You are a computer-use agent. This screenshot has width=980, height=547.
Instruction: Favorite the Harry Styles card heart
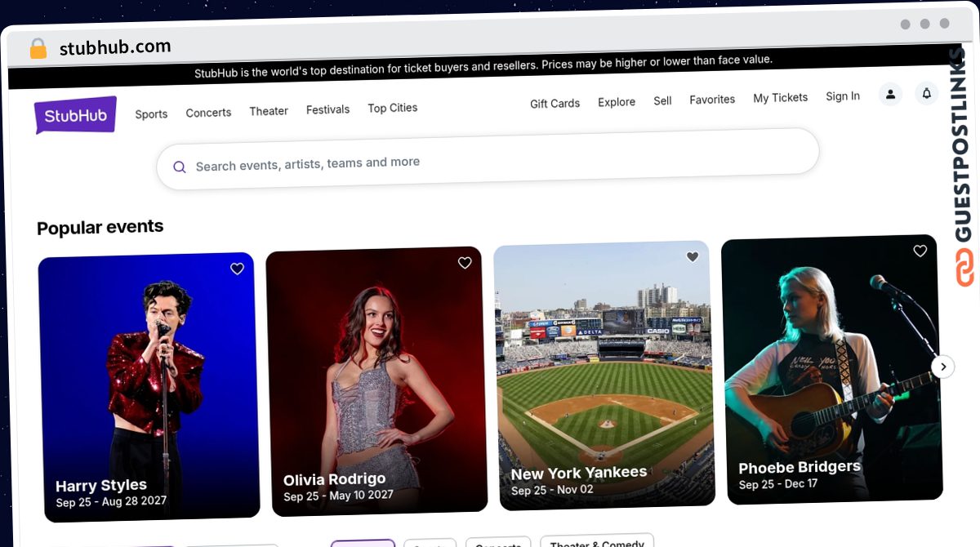(x=237, y=269)
